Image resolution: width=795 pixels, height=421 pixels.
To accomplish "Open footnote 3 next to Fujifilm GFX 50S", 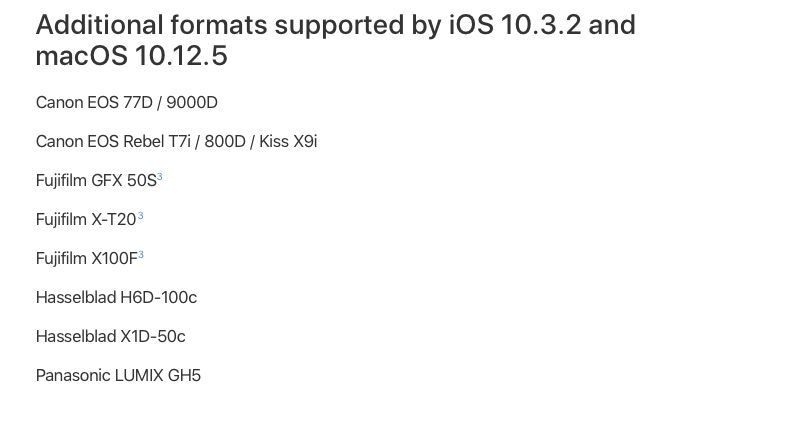I will [x=160, y=177].
